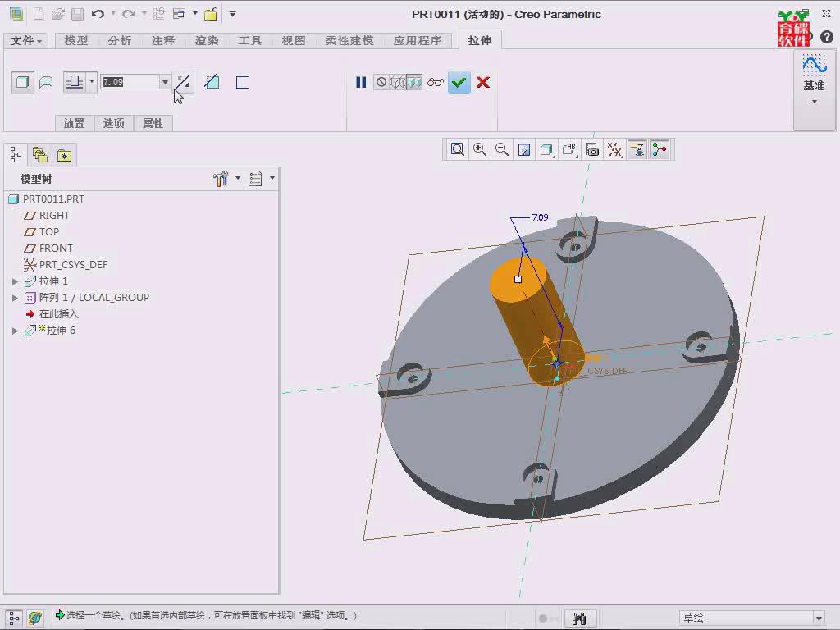This screenshot has height=630, width=840.
Task: Open the depth type dropdown arrow
Action: coord(92,82)
